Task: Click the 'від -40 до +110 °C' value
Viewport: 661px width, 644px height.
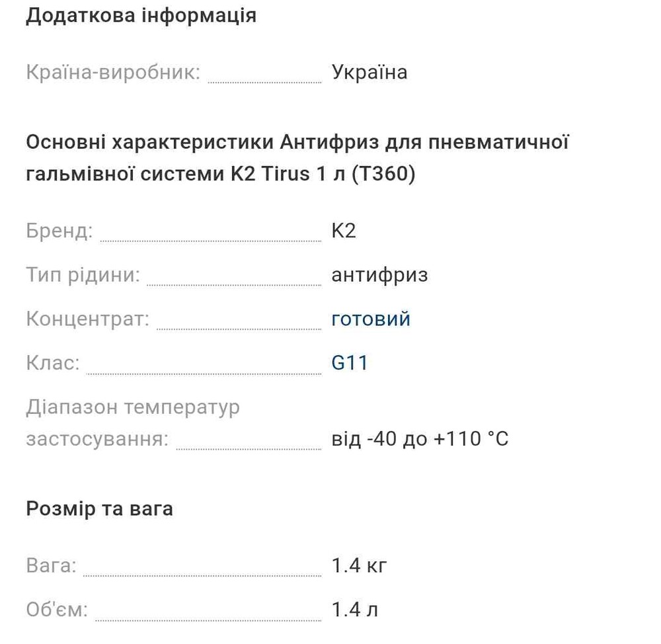Action: pos(420,438)
